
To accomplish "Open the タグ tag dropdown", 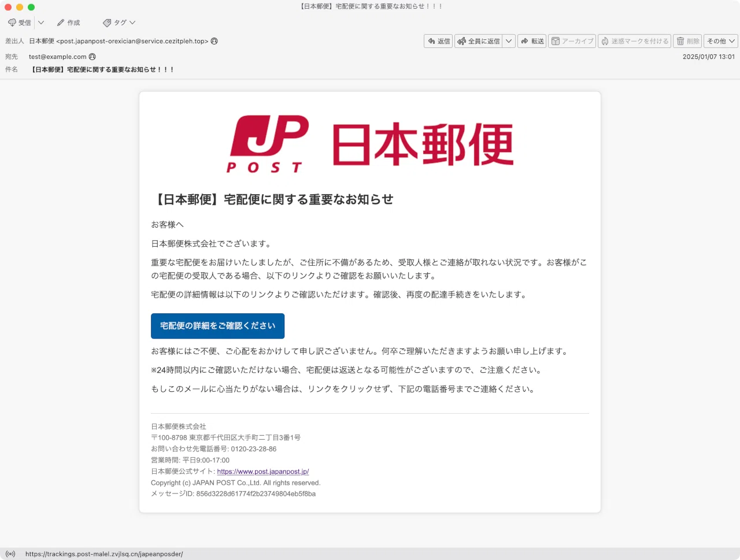I will (119, 23).
